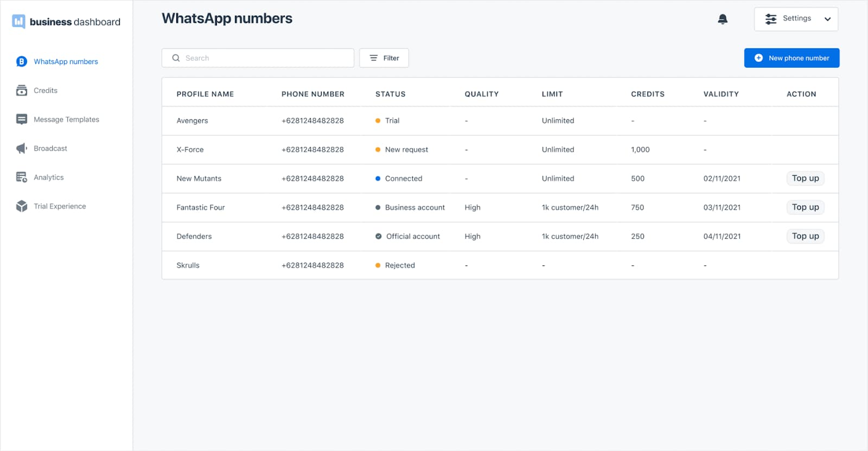Click the 02/11/2021 validity date
Viewport: 868px width, 451px height.
coord(722,179)
